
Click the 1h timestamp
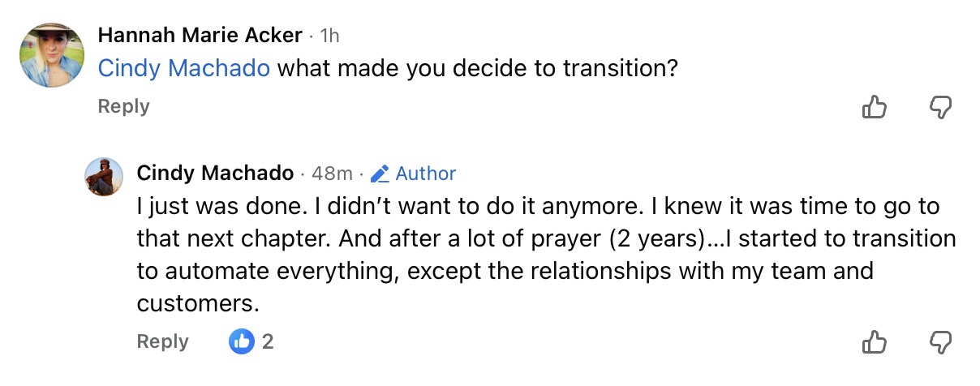[x=330, y=35]
